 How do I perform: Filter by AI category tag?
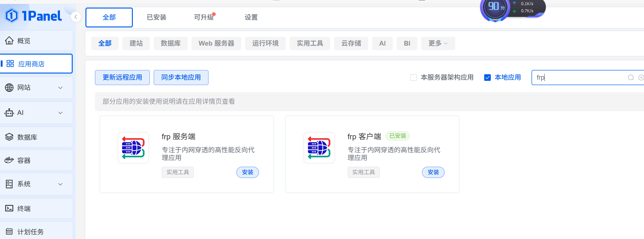tap(382, 43)
